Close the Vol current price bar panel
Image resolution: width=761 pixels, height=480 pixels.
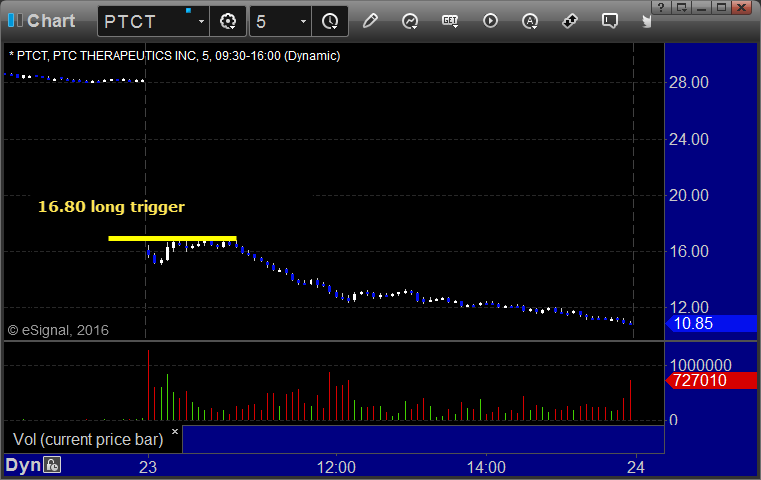click(175, 431)
